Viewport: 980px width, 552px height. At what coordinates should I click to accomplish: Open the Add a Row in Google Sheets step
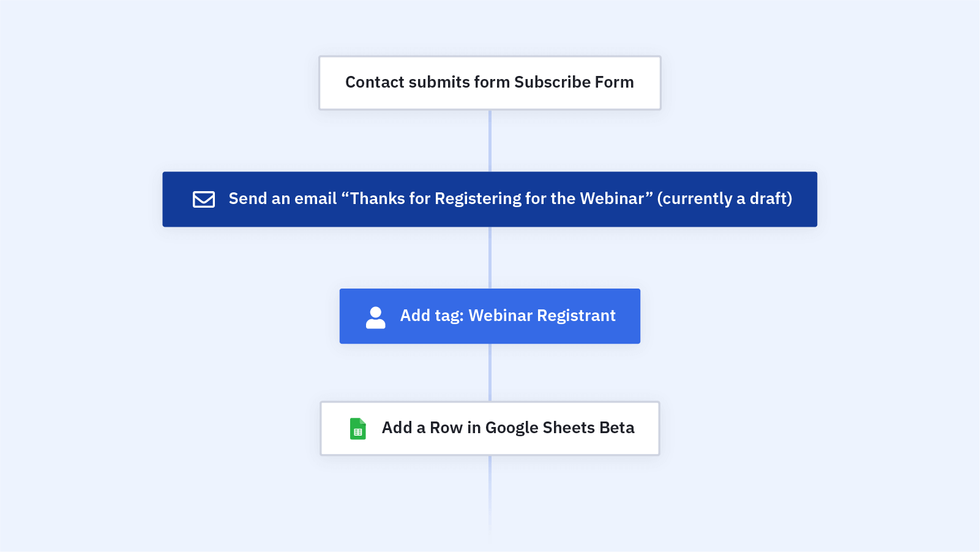(x=490, y=428)
